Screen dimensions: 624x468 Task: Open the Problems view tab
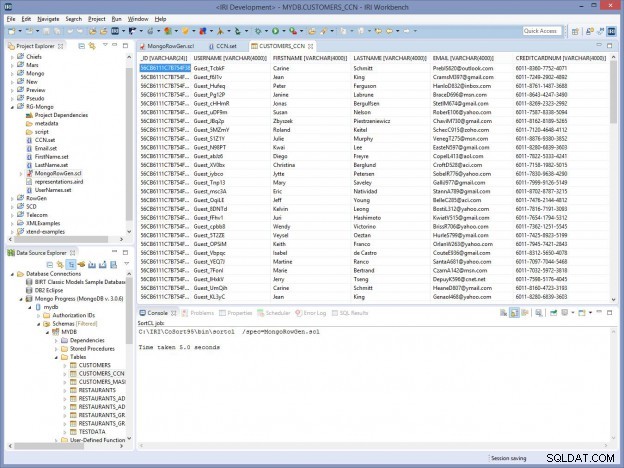198,313
